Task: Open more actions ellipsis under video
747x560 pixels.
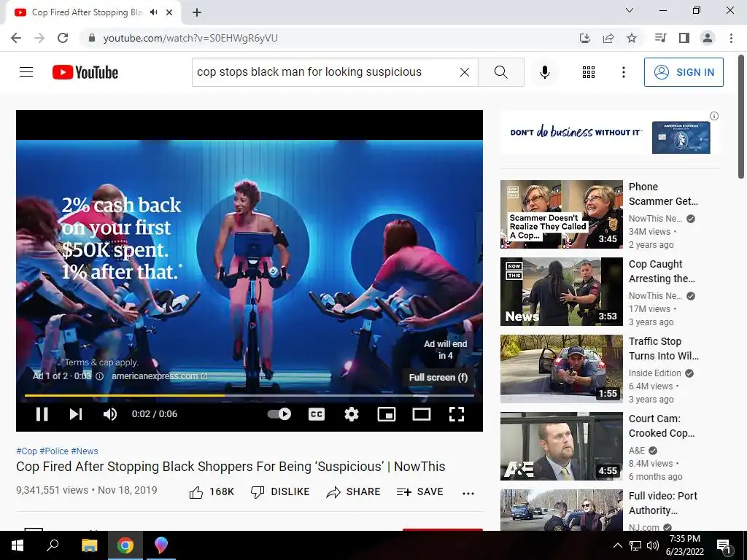Action: point(468,494)
